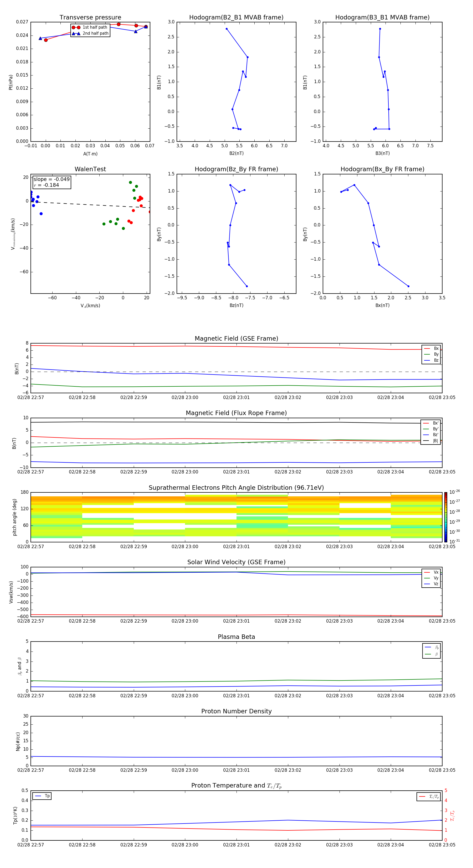
Task: Click 'Hodogram(Bz_By FR frame)' title
Action: [236, 169]
